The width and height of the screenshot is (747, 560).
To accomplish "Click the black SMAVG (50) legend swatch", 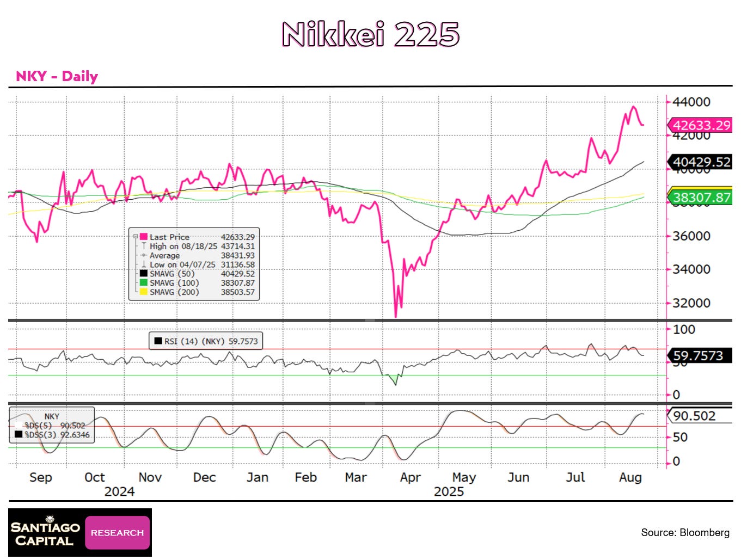I will tap(144, 274).
